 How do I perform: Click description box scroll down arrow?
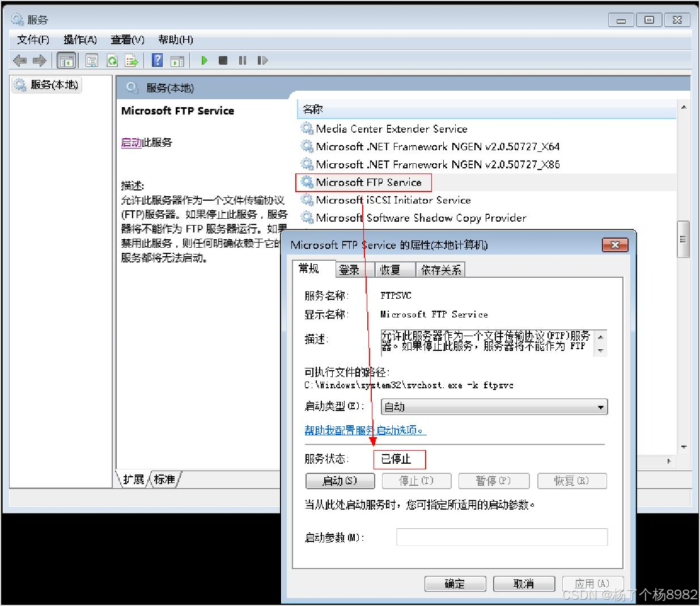click(x=600, y=350)
